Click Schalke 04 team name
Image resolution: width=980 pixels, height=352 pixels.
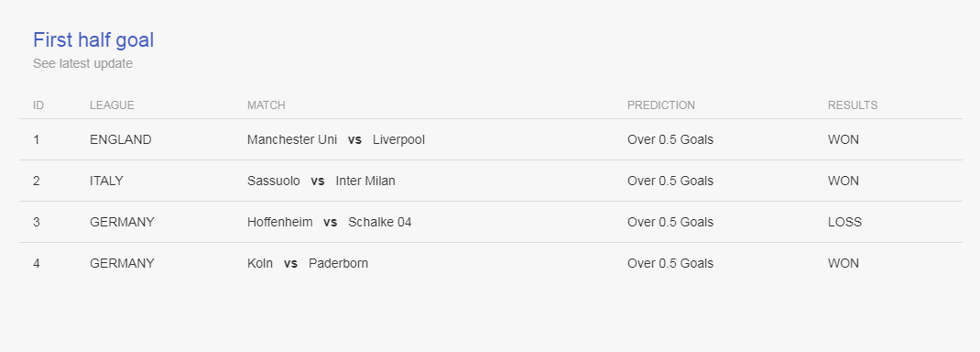pyautogui.click(x=380, y=222)
